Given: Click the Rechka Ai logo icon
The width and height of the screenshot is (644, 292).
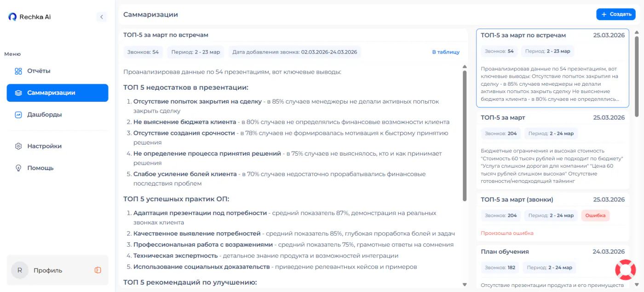Looking at the screenshot, I should coord(12,17).
